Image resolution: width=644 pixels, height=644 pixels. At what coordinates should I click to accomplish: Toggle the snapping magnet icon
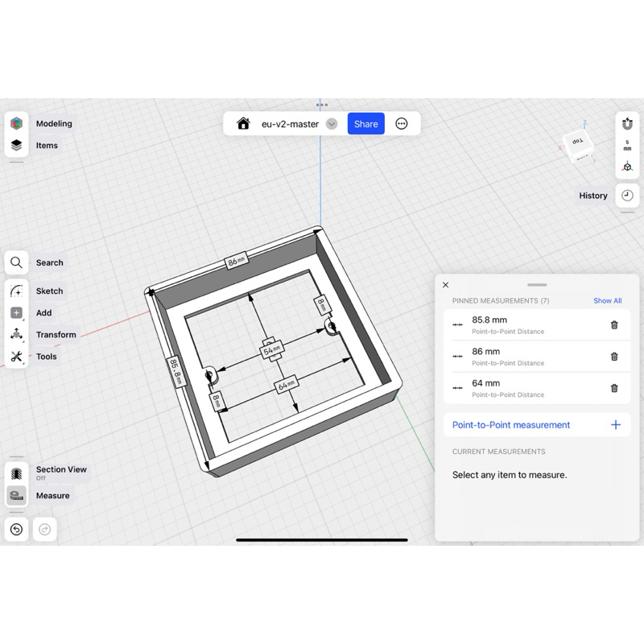pyautogui.click(x=627, y=123)
